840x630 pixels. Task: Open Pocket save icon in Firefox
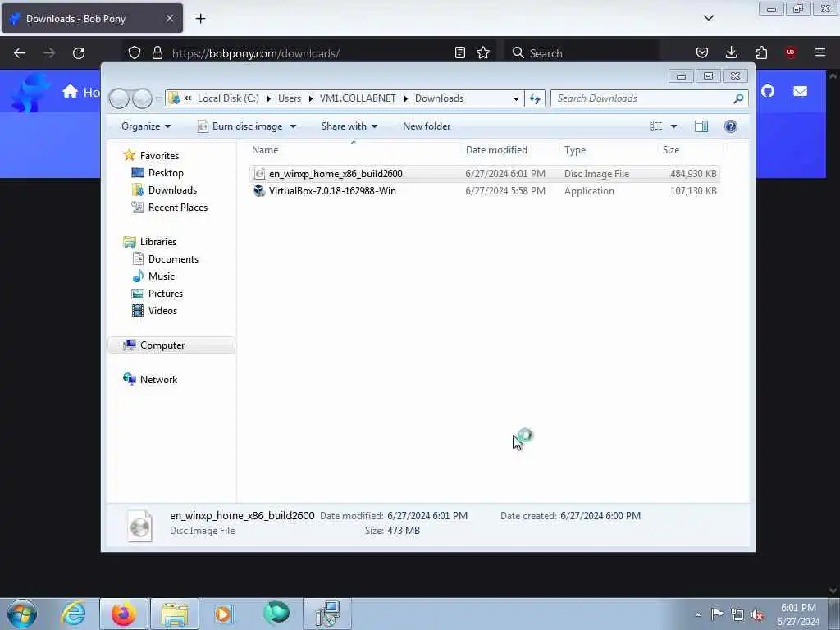702,52
